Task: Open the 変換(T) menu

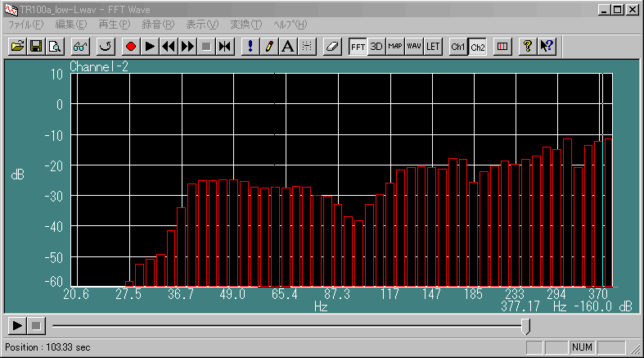Action: tap(245, 25)
